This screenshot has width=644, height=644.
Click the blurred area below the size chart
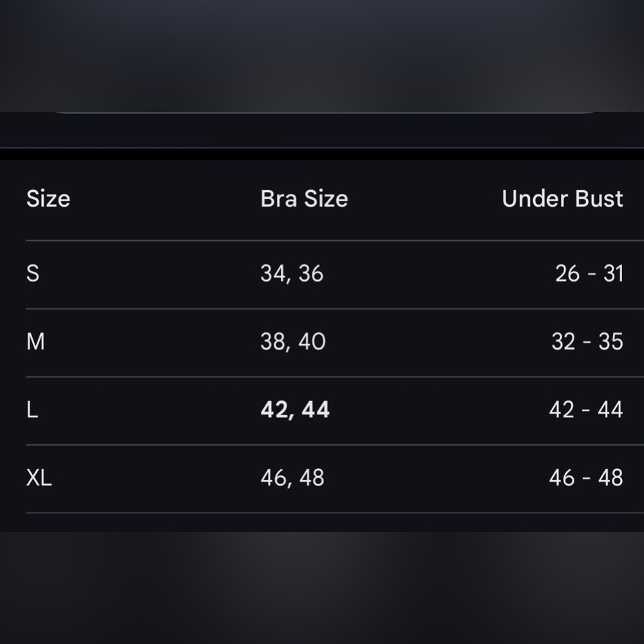[322, 586]
